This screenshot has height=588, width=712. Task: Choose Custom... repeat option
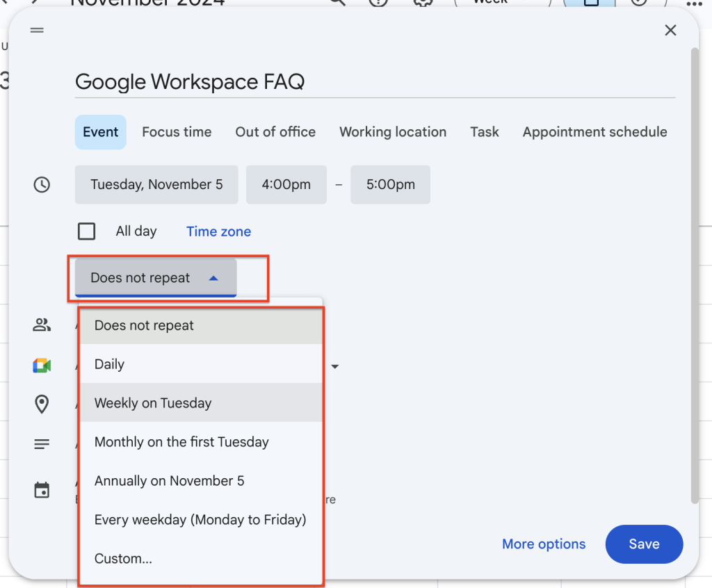(x=201, y=559)
